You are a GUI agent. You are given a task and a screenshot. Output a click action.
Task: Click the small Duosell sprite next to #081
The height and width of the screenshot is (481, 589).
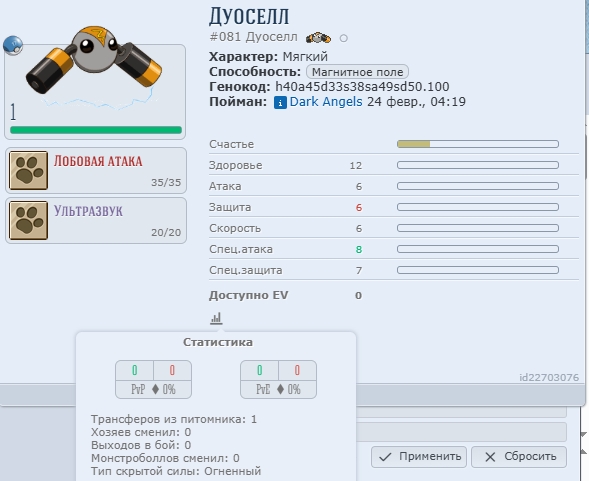(318, 38)
